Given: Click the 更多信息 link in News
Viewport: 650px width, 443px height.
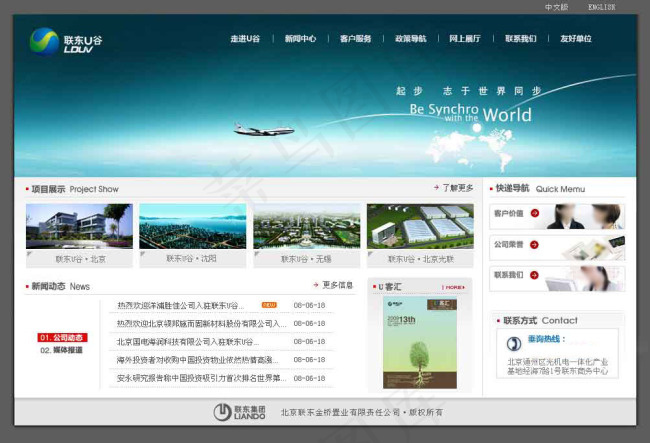Looking at the screenshot, I should click(337, 285).
